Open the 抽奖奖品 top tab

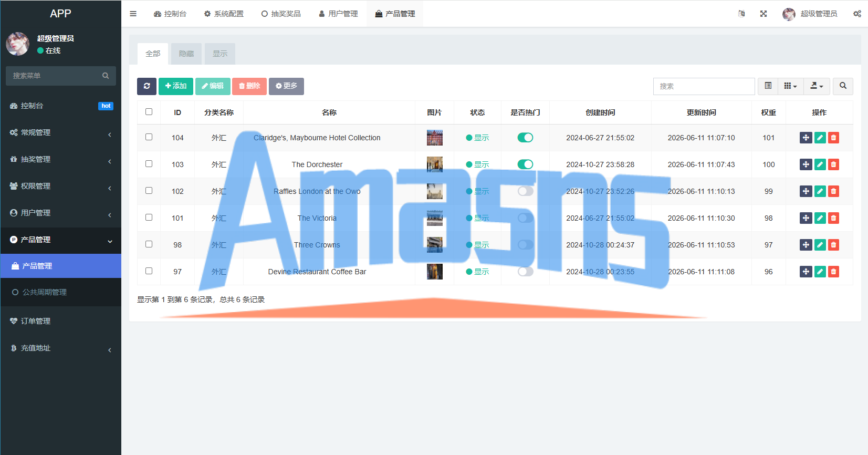click(x=281, y=14)
